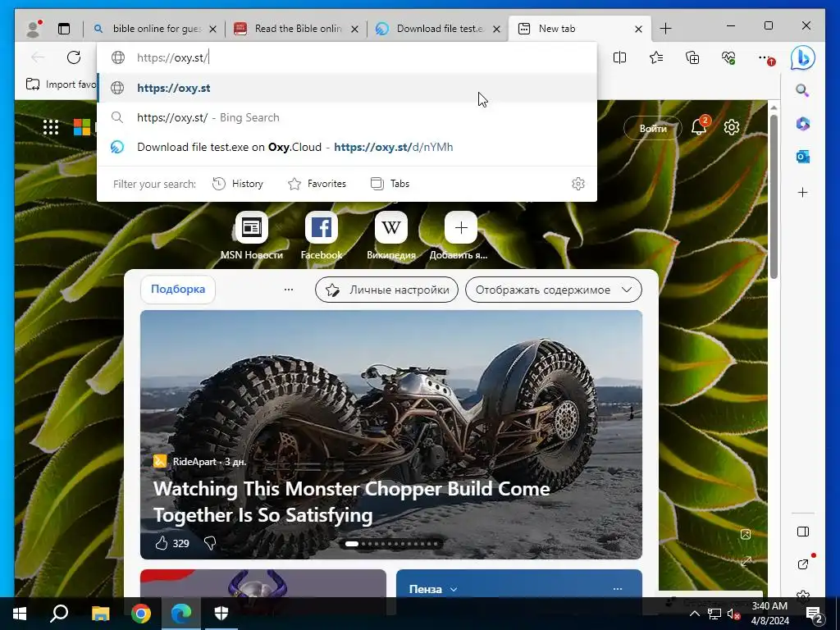Select the Подборка feed tab

(178, 290)
